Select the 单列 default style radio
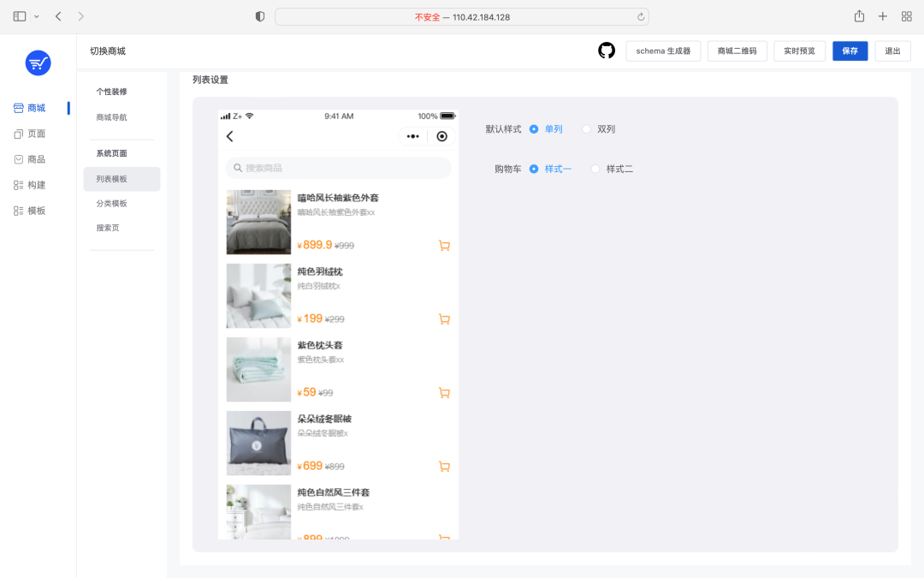 tap(534, 129)
